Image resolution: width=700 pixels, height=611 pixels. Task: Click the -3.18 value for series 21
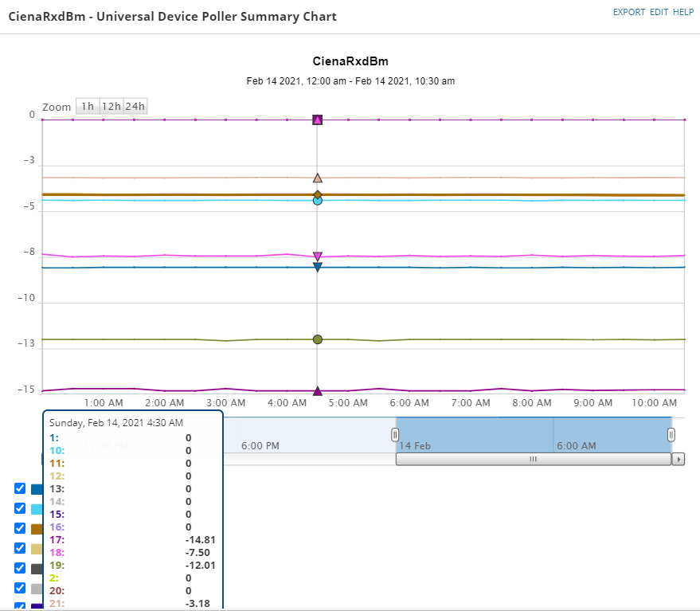(x=197, y=603)
